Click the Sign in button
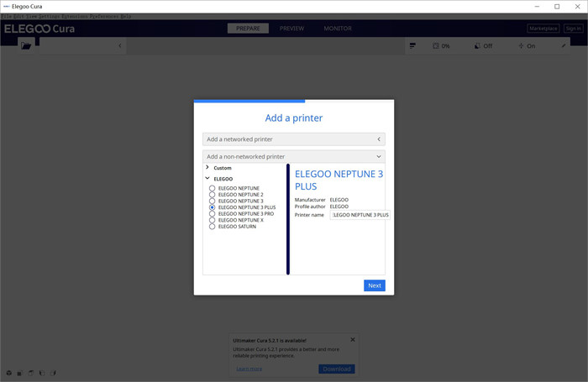 coord(574,29)
